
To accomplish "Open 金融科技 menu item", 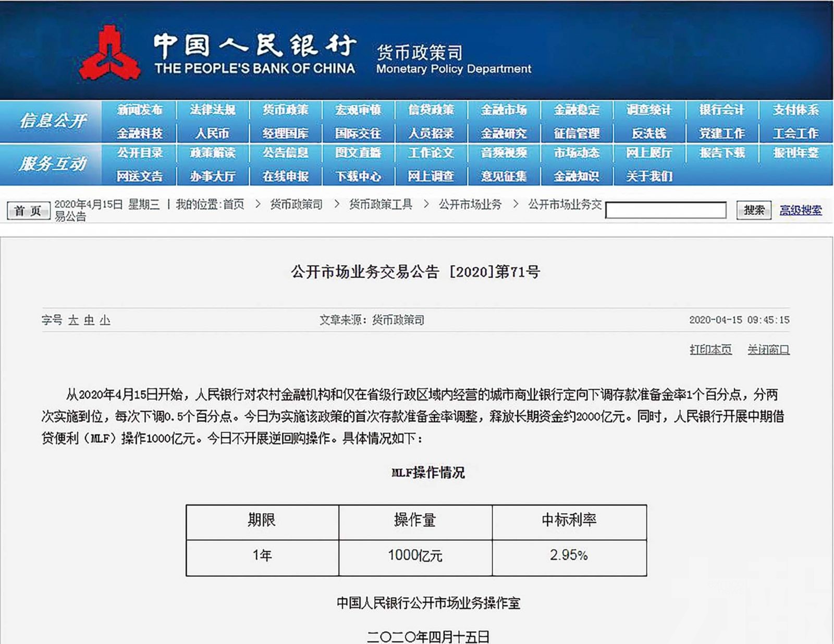I will [140, 133].
